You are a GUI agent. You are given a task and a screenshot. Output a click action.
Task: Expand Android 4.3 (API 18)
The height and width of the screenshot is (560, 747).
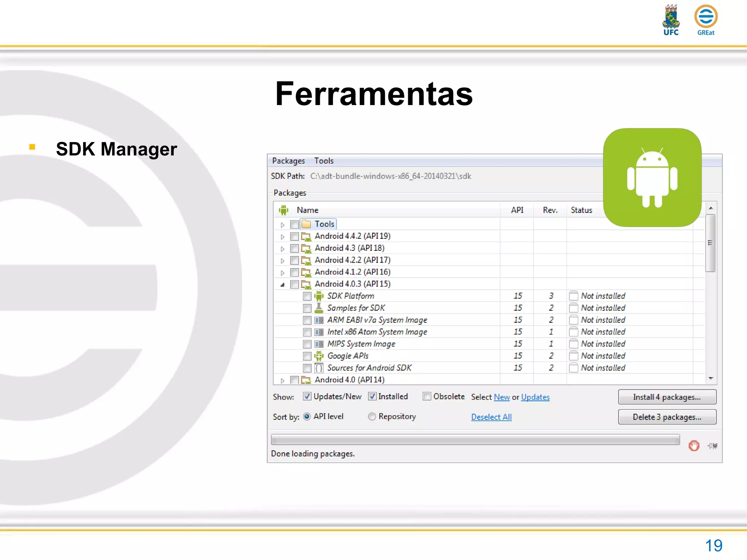(282, 249)
